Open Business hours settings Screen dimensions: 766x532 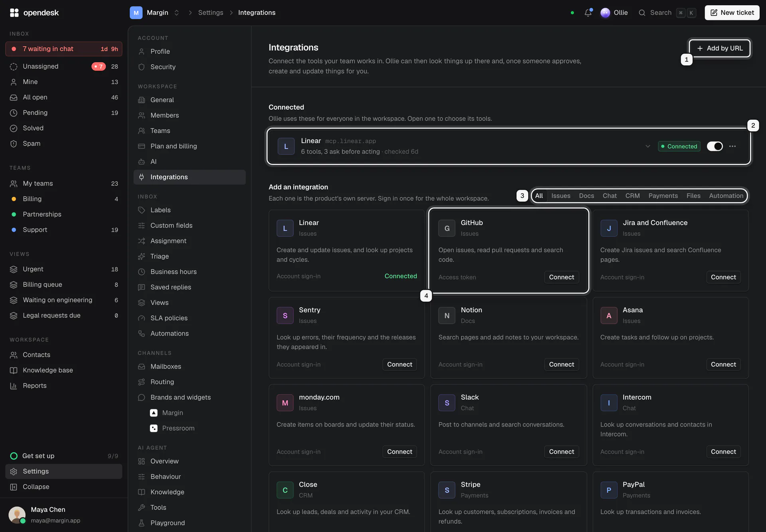coord(190,272)
